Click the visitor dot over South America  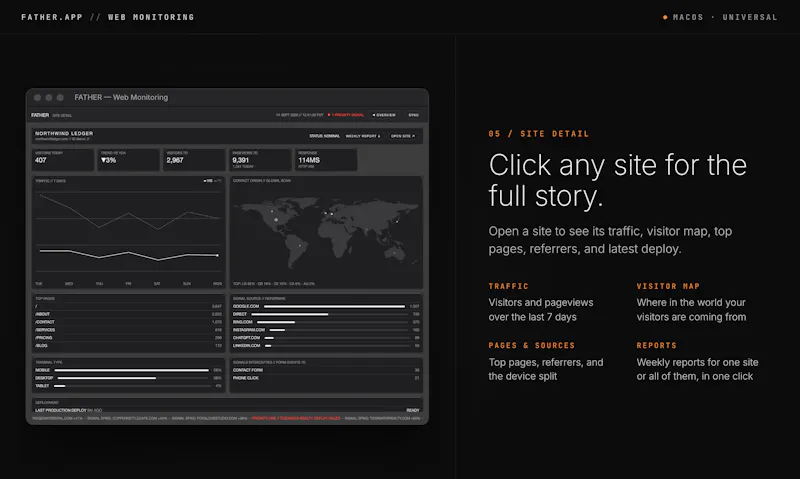(300, 246)
